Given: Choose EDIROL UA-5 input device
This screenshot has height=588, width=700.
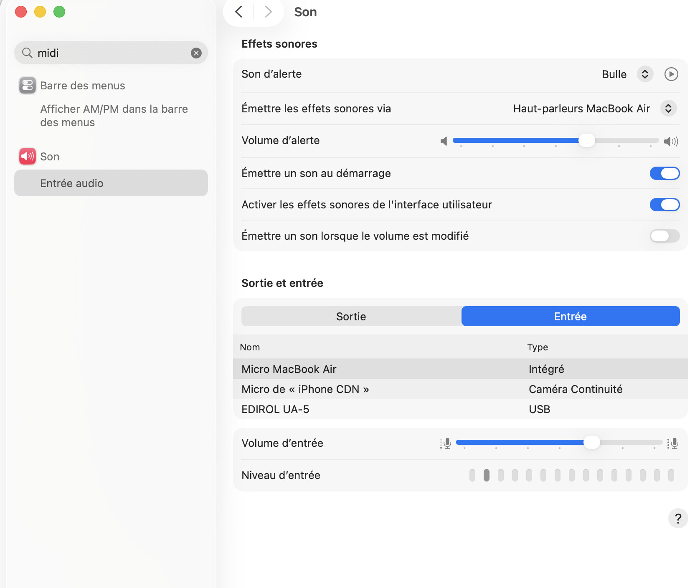Looking at the screenshot, I should coord(276,409).
